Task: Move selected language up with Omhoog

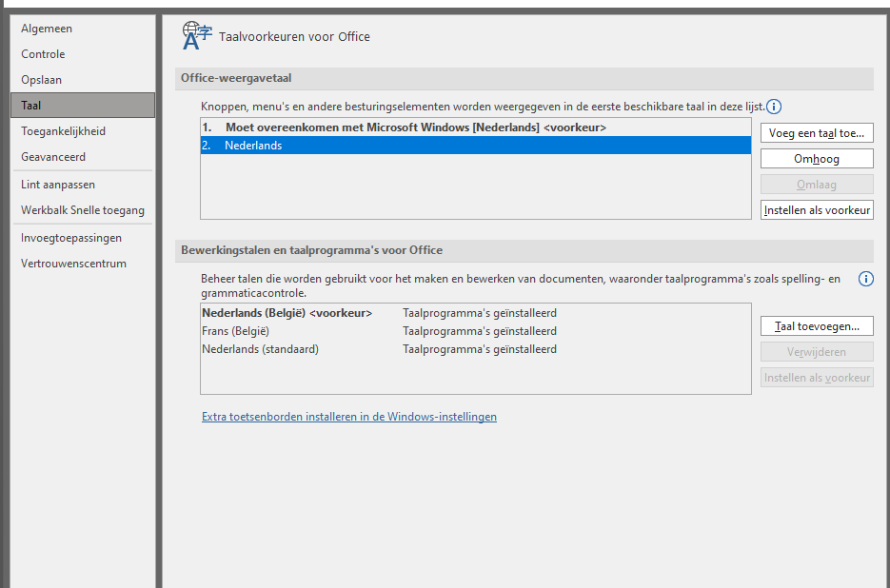Action: click(x=817, y=159)
